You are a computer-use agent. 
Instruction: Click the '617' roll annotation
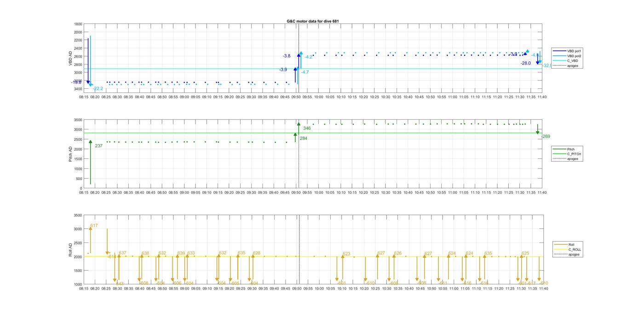point(94,226)
